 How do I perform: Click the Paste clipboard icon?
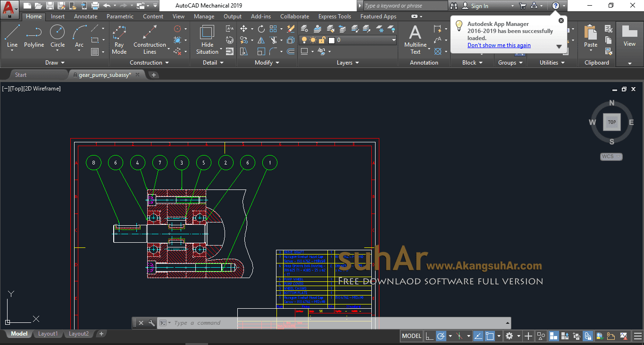[591, 36]
